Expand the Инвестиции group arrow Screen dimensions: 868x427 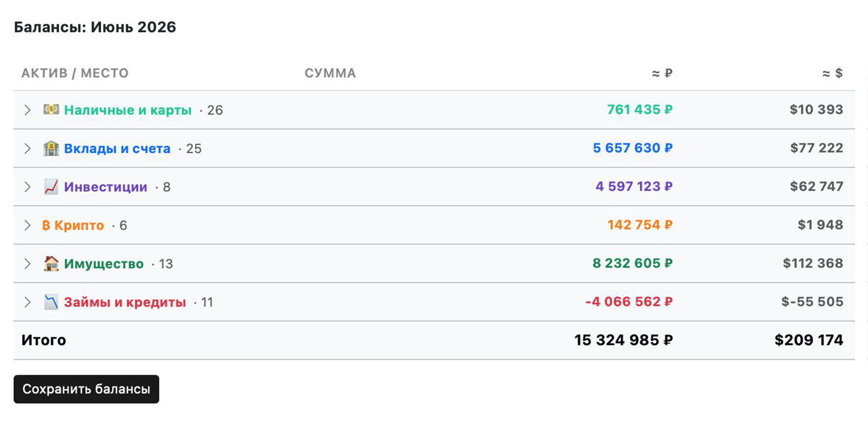click(x=27, y=187)
